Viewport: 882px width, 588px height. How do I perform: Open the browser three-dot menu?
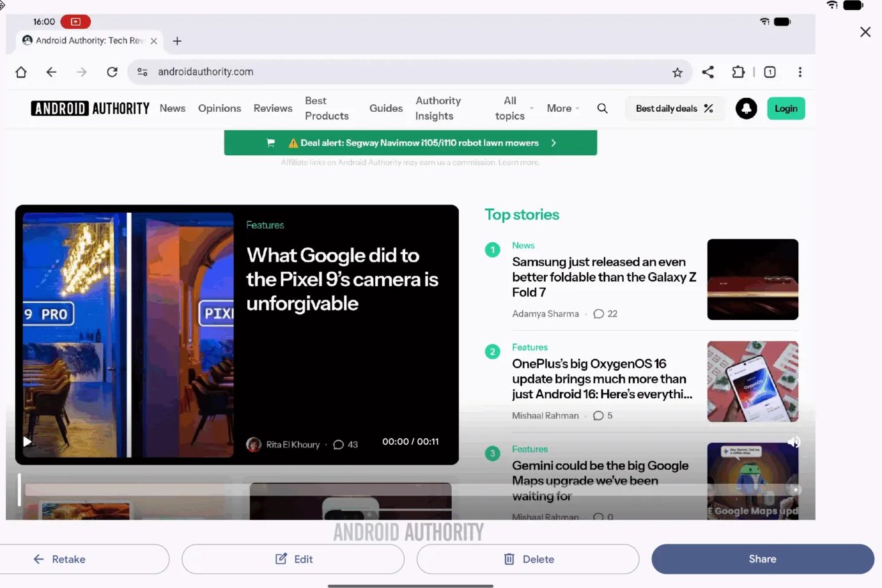click(800, 72)
